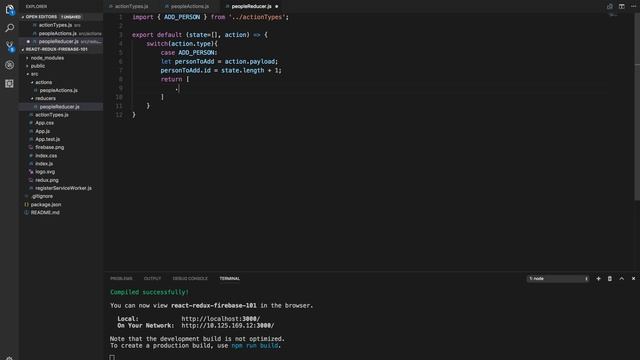The image size is (640, 360).
Task: Open actionTypes.js in Open Editors list
Action: pos(60,25)
